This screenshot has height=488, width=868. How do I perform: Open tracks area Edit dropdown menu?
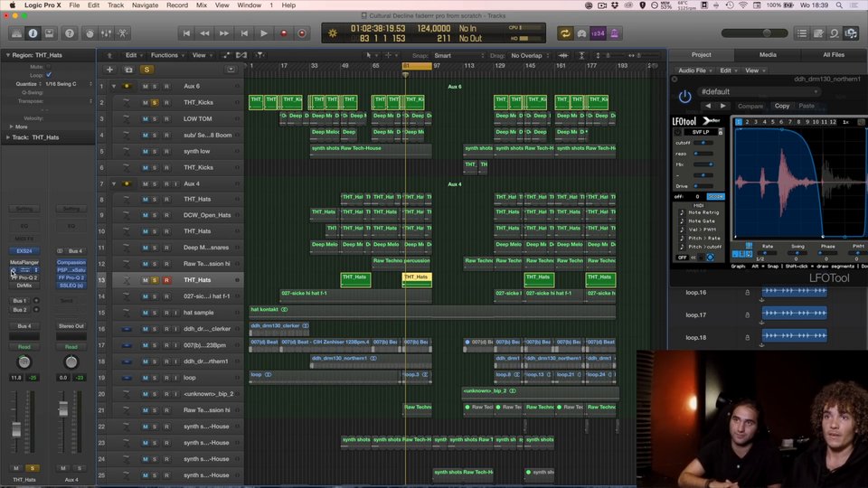pos(134,55)
